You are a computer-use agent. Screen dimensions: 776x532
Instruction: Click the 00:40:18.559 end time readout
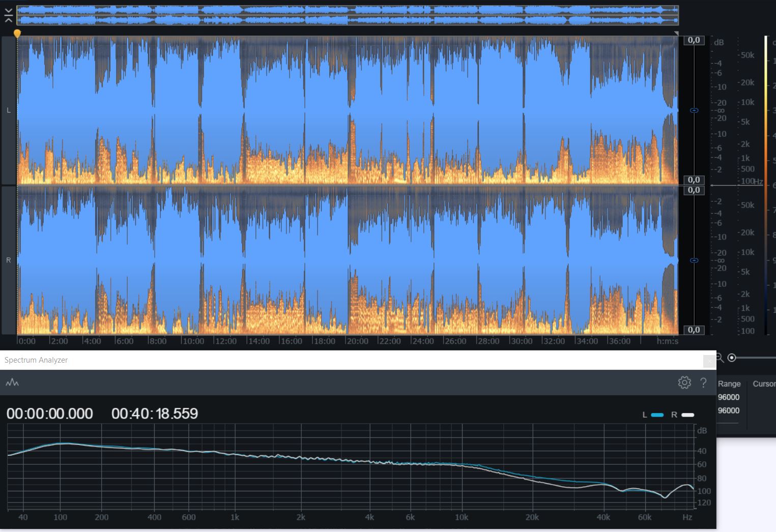coord(155,413)
